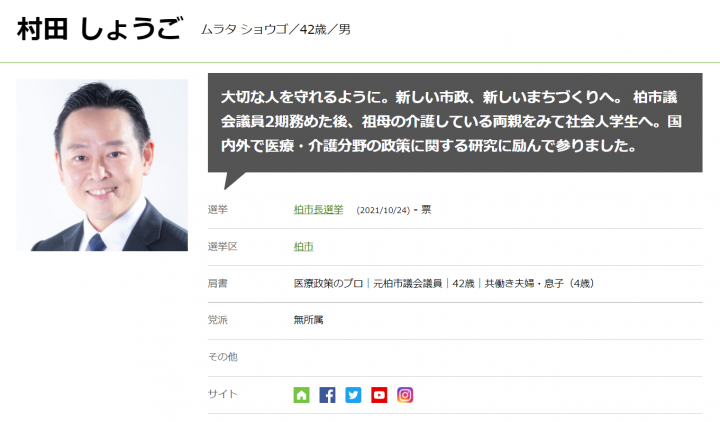Click the 肩書 row label

(x=218, y=284)
